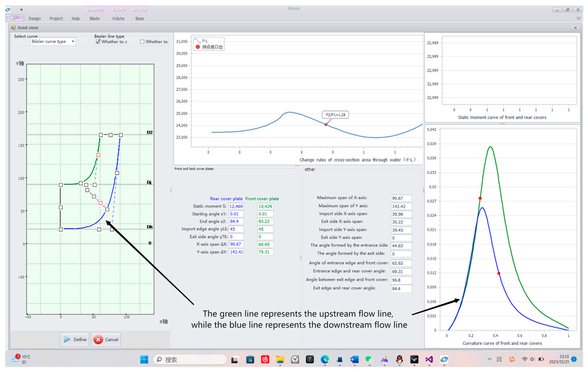Click the red X icon on Cancel
588x372 pixels.
click(x=98, y=339)
